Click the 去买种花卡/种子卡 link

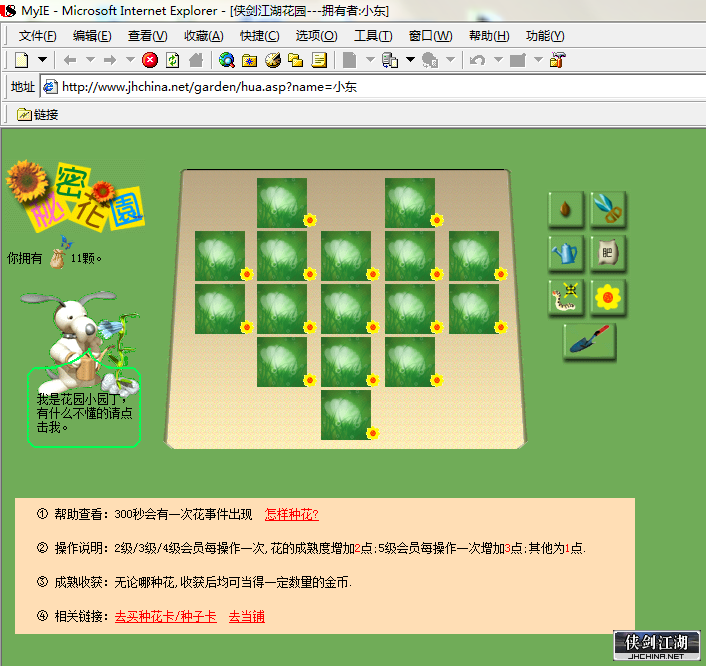[166, 616]
